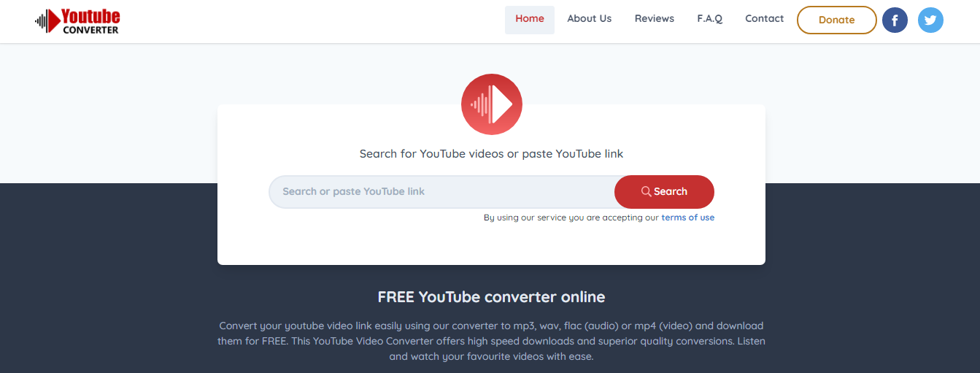Click the 'Convert your youtube video link' paragraph
The width and height of the screenshot is (980, 373).
point(491,341)
